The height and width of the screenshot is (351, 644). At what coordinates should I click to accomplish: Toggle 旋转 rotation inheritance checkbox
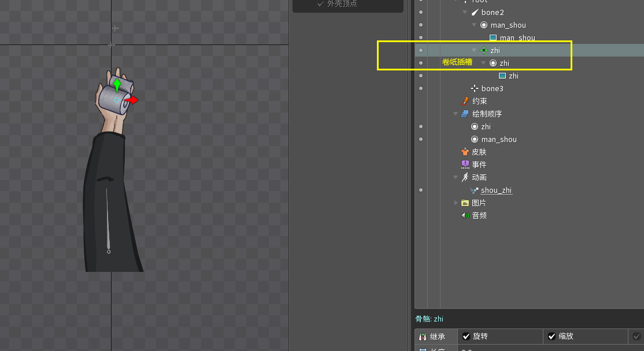click(466, 336)
